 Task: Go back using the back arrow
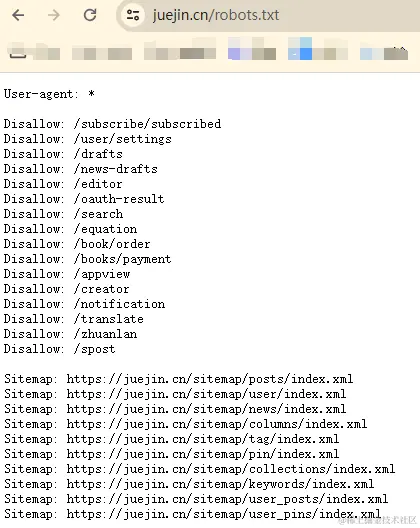pyautogui.click(x=18, y=15)
